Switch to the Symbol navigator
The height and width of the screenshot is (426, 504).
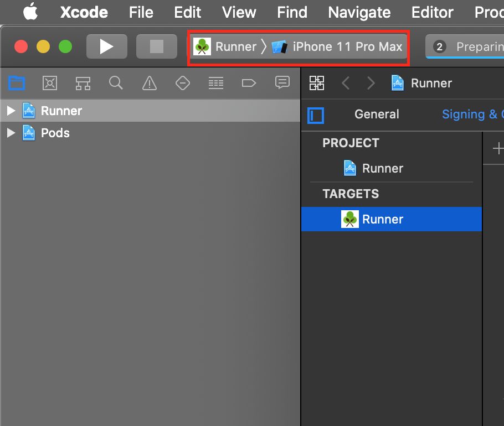pos(83,83)
